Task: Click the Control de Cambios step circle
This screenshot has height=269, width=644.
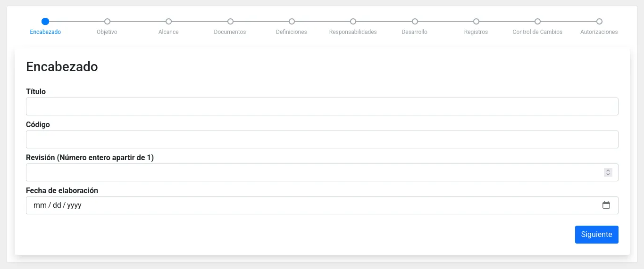Action: click(x=537, y=21)
